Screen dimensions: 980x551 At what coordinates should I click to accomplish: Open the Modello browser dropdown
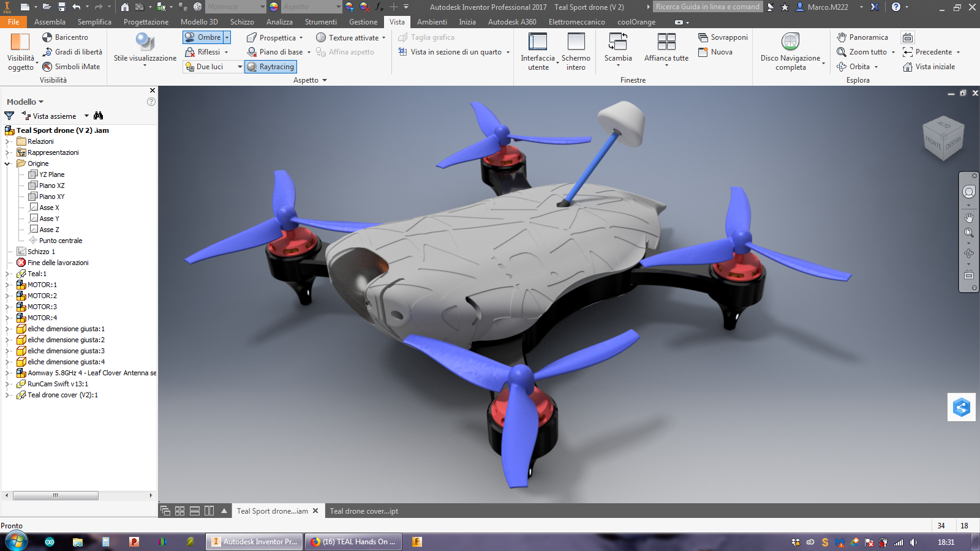pyautogui.click(x=41, y=102)
